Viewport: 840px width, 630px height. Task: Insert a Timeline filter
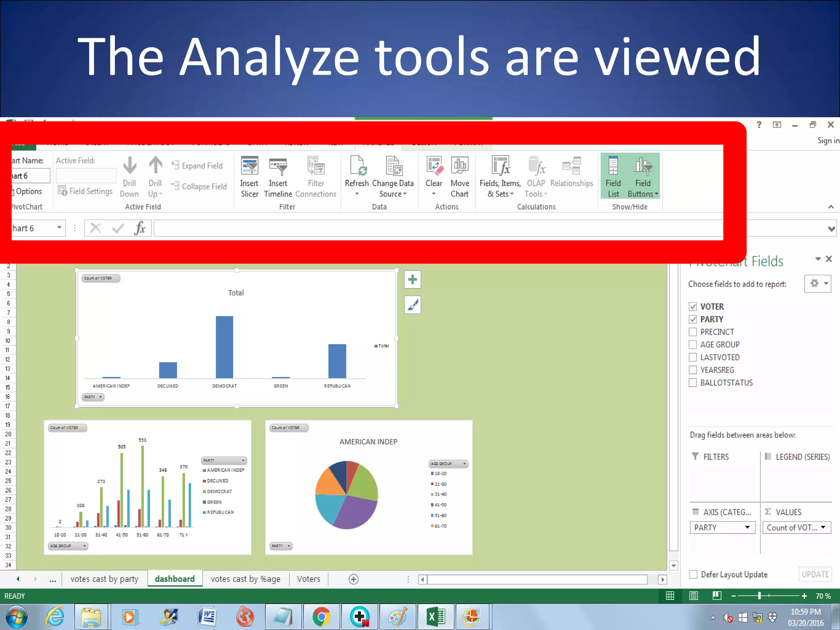tap(278, 177)
